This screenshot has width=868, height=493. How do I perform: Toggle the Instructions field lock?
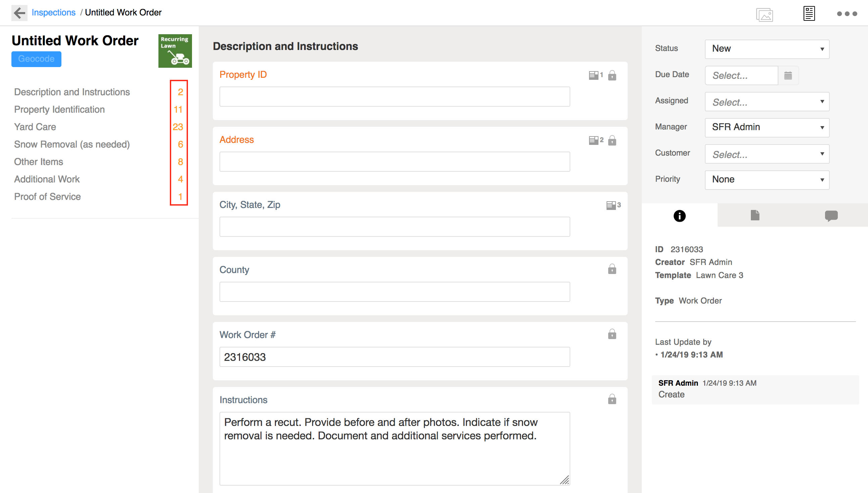pyautogui.click(x=612, y=399)
